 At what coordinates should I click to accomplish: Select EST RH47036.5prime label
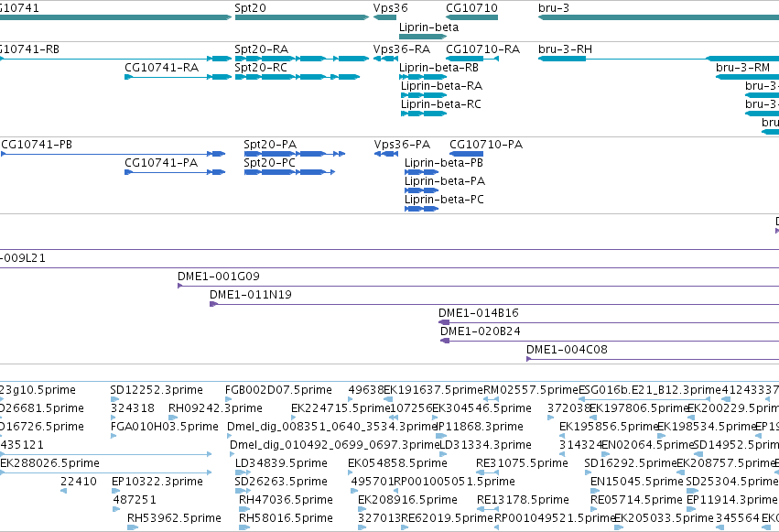click(x=287, y=500)
